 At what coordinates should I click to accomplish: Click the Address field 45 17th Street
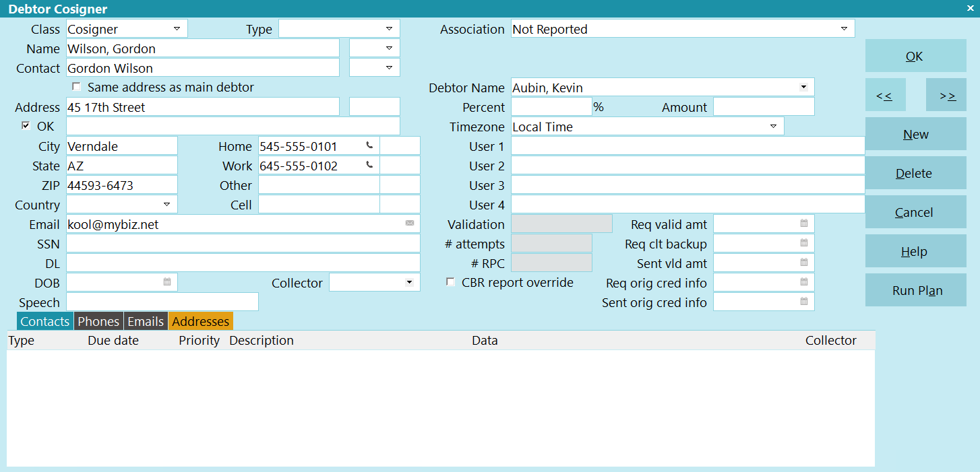point(203,107)
